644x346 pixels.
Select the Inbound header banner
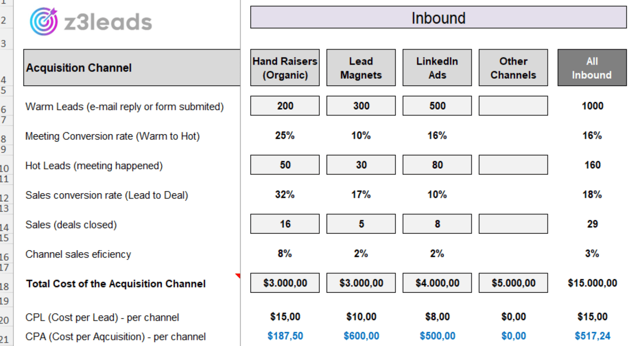(438, 18)
